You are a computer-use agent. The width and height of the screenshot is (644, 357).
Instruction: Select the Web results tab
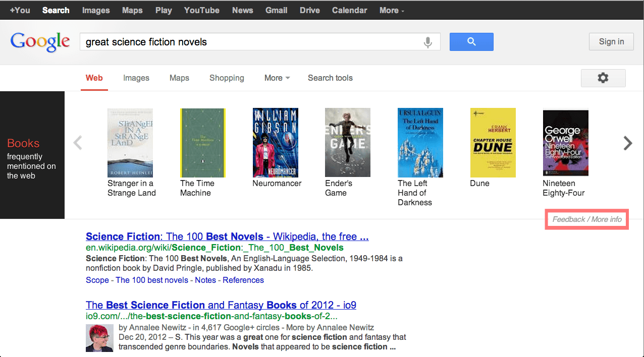pos(94,78)
